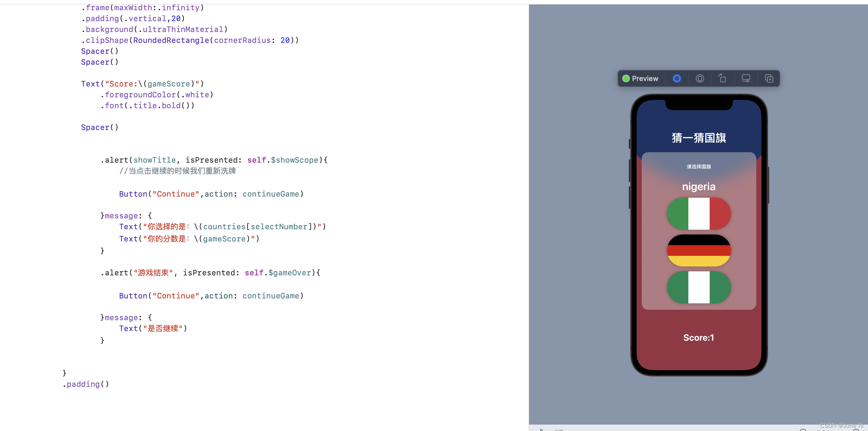Click the Text("Score:\(gameScore)") code line
The height and width of the screenshot is (431, 868).
pyautogui.click(x=142, y=84)
